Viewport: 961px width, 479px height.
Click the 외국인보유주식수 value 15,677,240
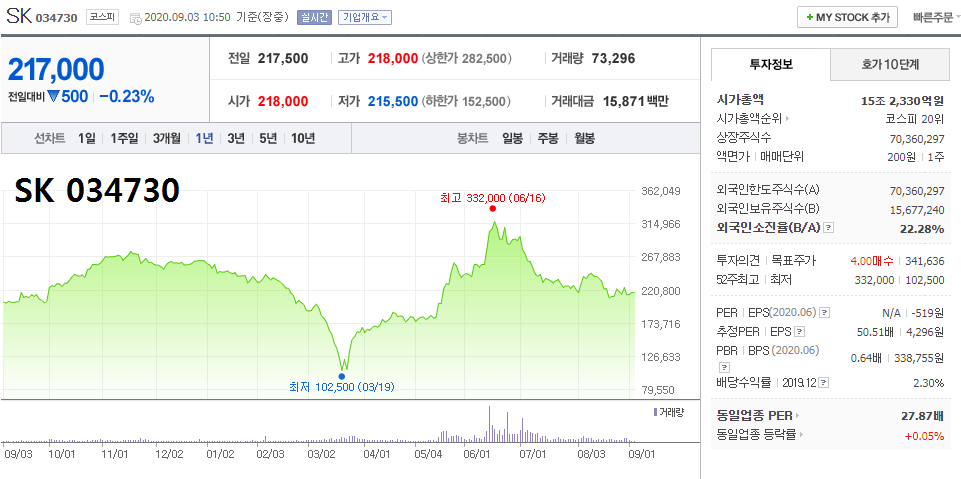pyautogui.click(x=916, y=209)
